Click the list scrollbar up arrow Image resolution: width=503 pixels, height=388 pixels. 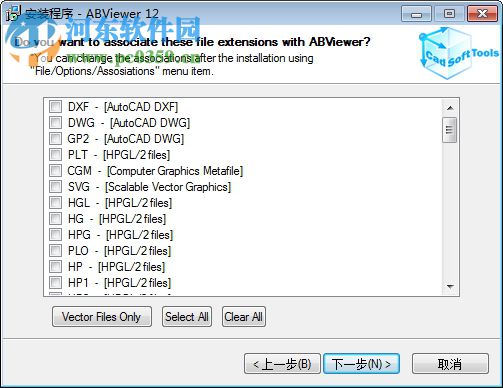[x=450, y=108]
